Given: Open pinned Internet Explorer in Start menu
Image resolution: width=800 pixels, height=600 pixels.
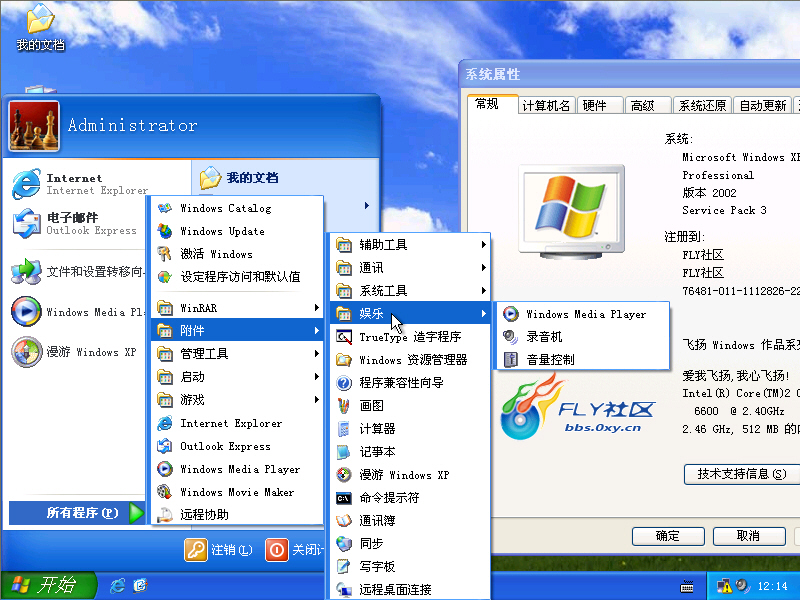Looking at the screenshot, I should pos(79,184).
